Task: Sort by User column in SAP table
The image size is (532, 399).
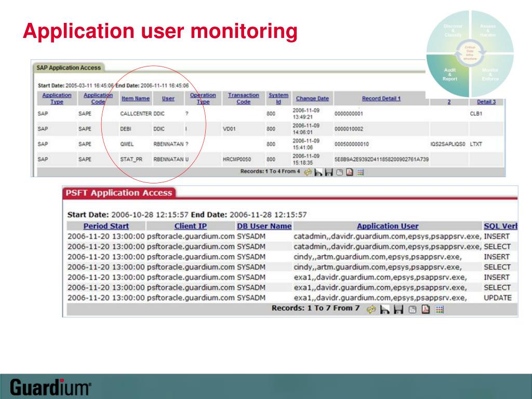Action: click(x=168, y=98)
